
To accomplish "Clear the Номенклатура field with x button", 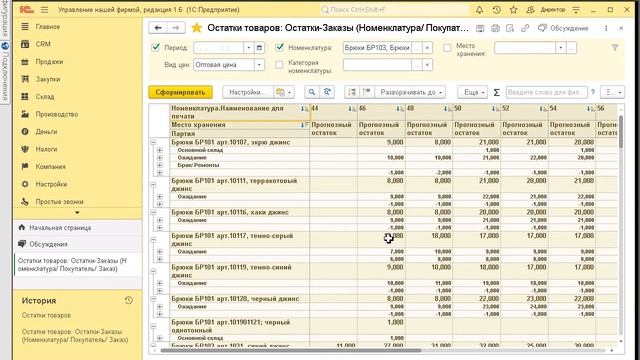I will [427, 48].
